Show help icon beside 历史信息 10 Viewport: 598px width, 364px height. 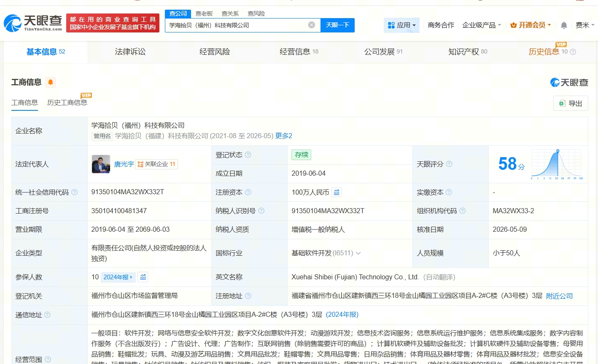tap(573, 52)
